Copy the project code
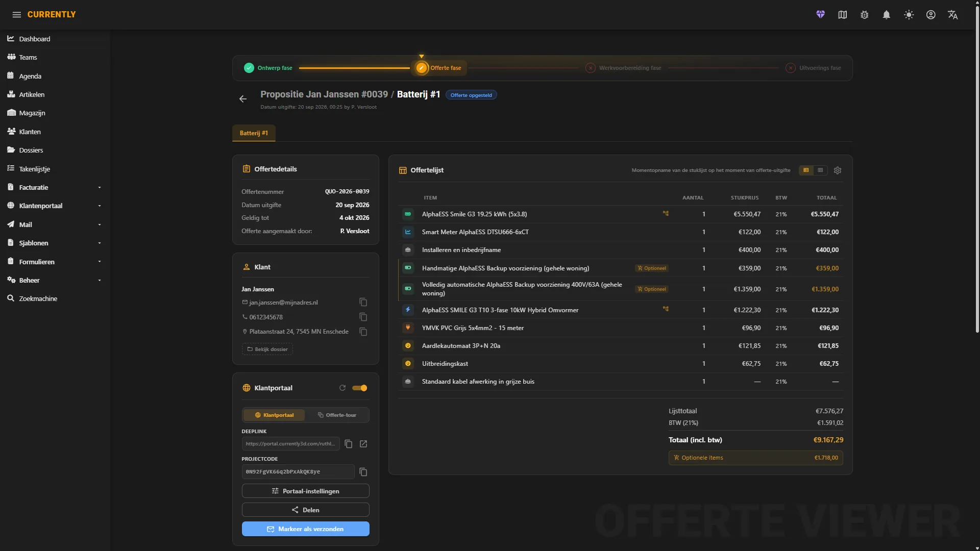 (363, 472)
